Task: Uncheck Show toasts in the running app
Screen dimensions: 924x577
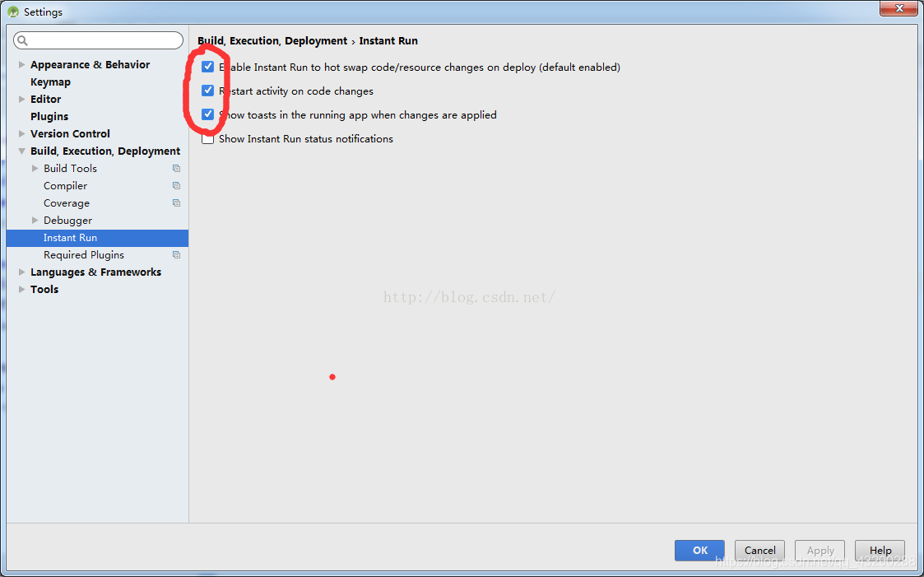Action: pyautogui.click(x=207, y=114)
